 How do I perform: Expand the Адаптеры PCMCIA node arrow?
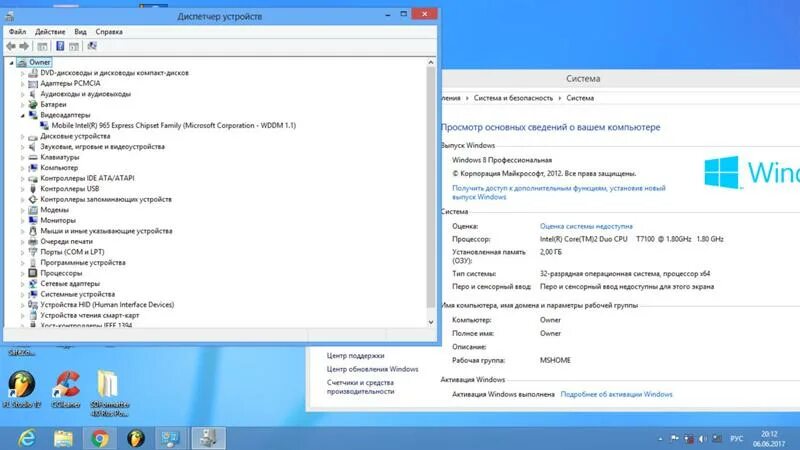22,84
